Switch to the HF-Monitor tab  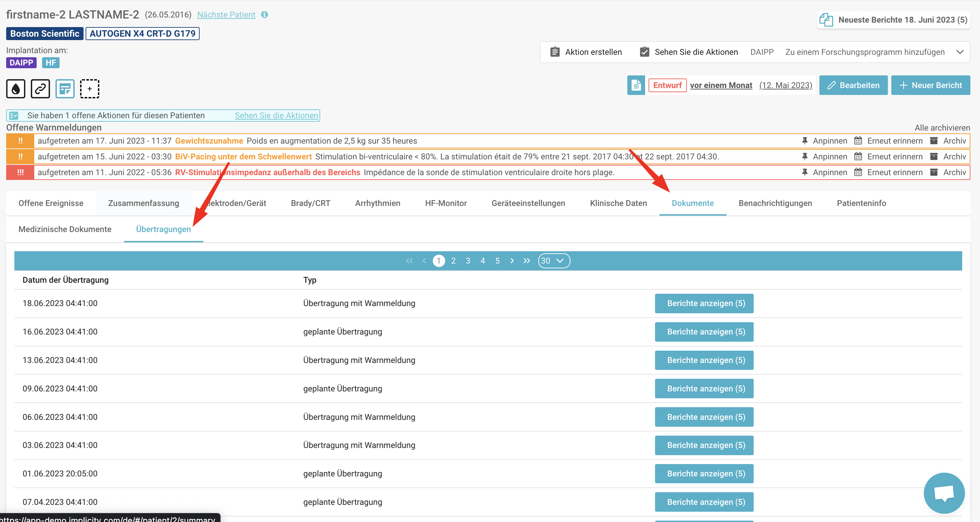pyautogui.click(x=446, y=203)
